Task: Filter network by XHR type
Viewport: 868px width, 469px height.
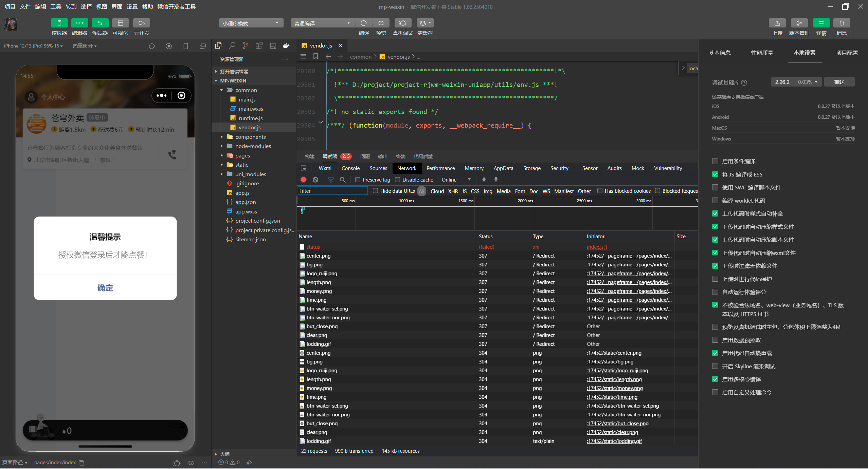Action: (x=453, y=191)
